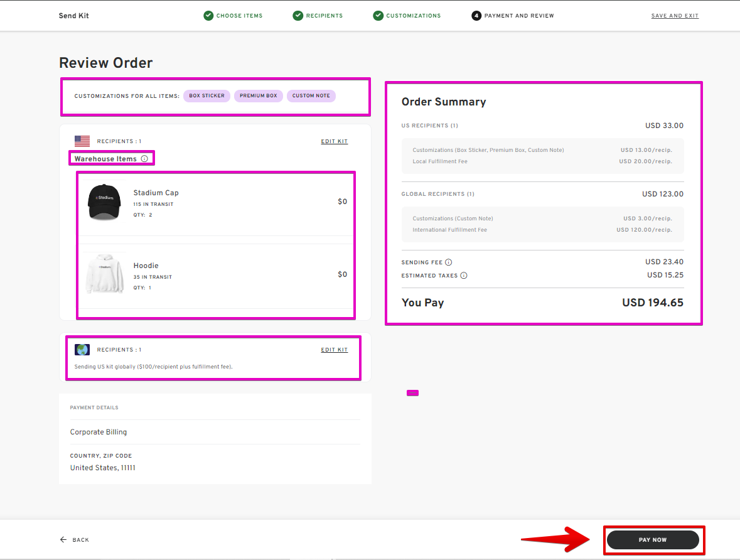Screen dimensions: 740x560
Task: Click the Box Sticker customization tag
Action: tap(206, 96)
